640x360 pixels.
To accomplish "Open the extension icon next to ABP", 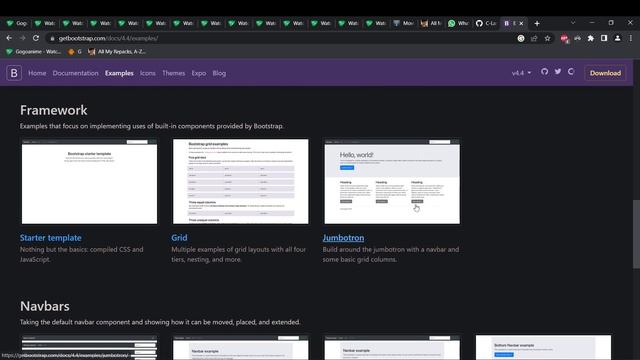I will [x=578, y=38].
